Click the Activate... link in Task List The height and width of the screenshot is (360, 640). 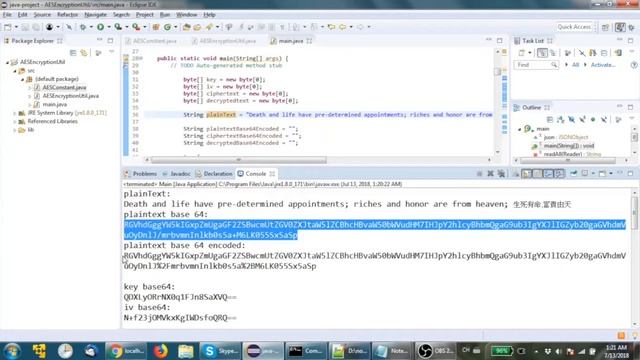[603, 65]
